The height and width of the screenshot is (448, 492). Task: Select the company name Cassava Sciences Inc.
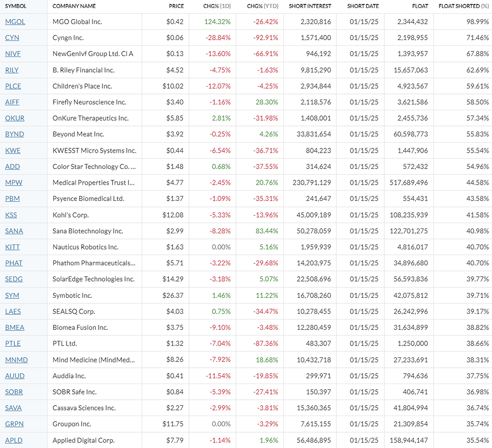(84, 408)
